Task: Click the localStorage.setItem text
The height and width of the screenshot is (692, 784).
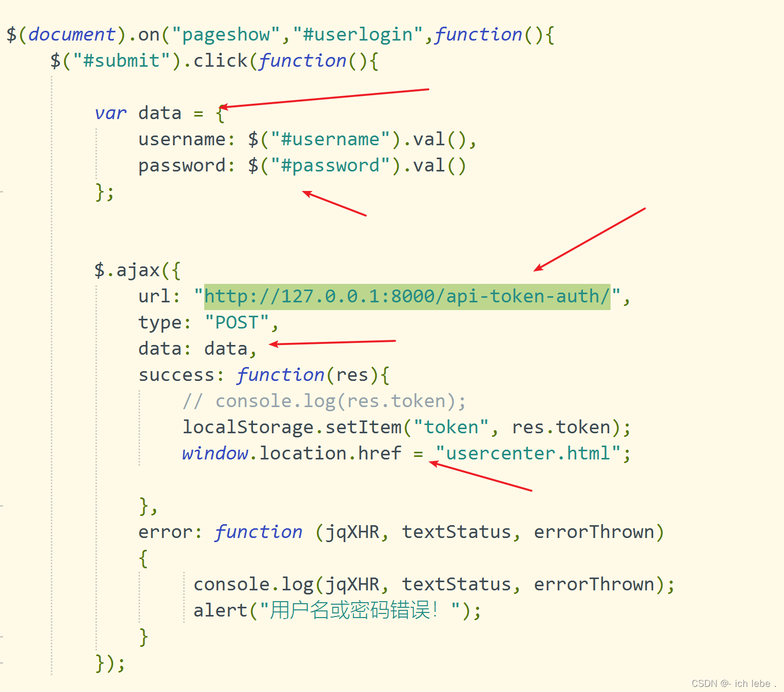Action: coord(292,427)
